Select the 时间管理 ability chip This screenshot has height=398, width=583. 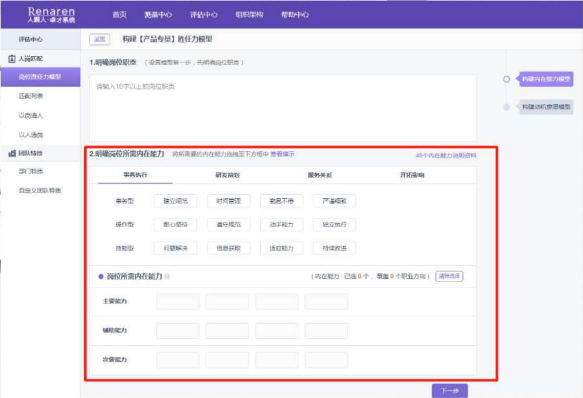(229, 201)
